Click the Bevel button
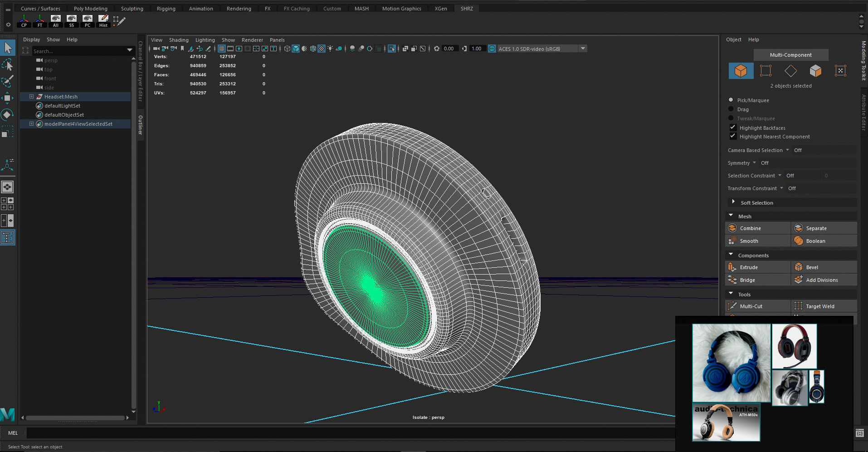This screenshot has width=868, height=452. point(824,267)
